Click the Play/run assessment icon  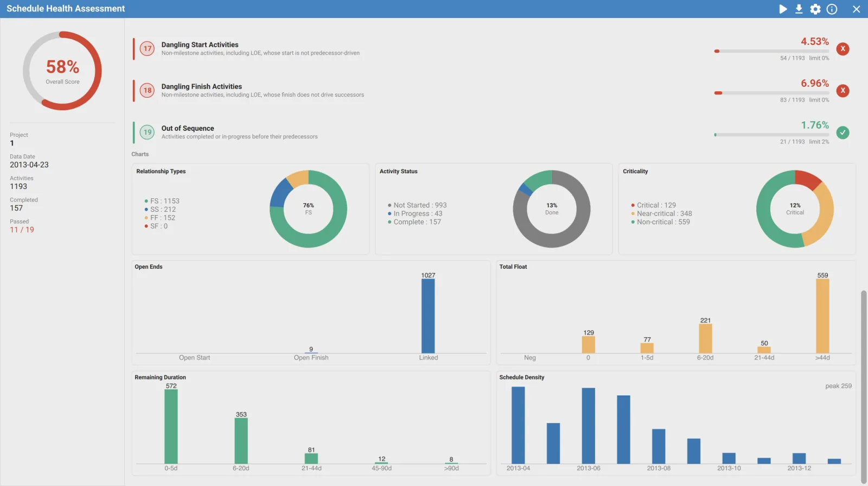[783, 9]
